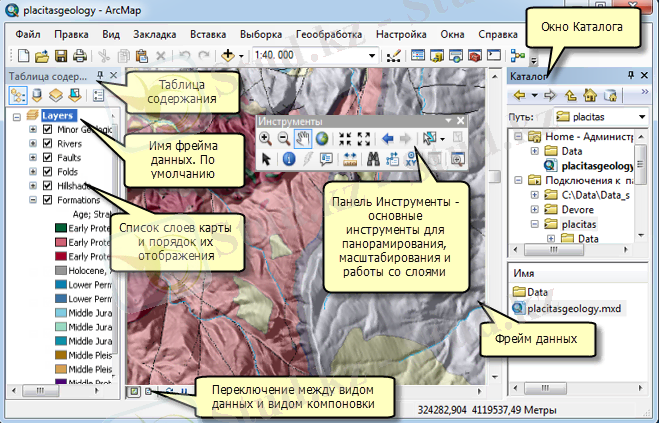Open the Create Viewer Window tool
This screenshot has height=423, width=659.
tap(457, 159)
